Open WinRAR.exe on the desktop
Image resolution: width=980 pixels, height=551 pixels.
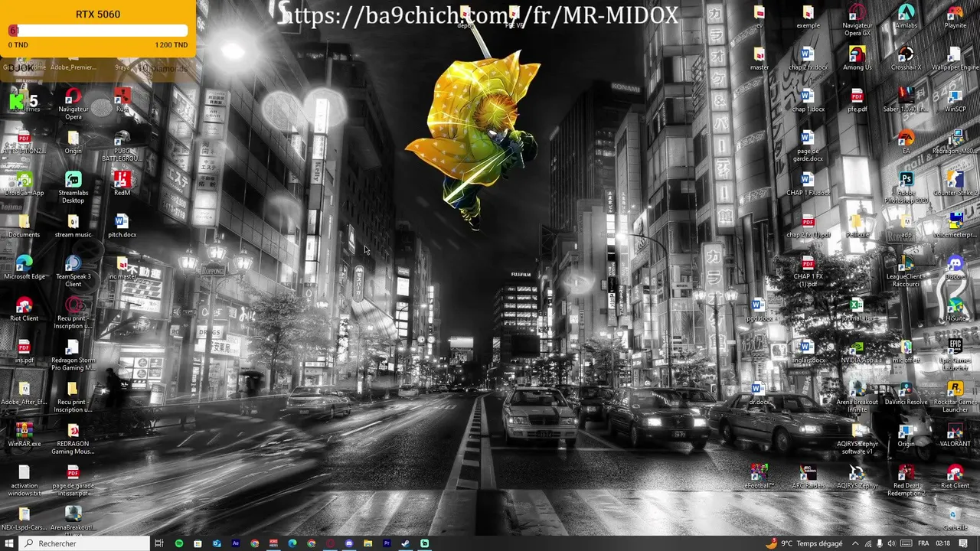(x=24, y=435)
